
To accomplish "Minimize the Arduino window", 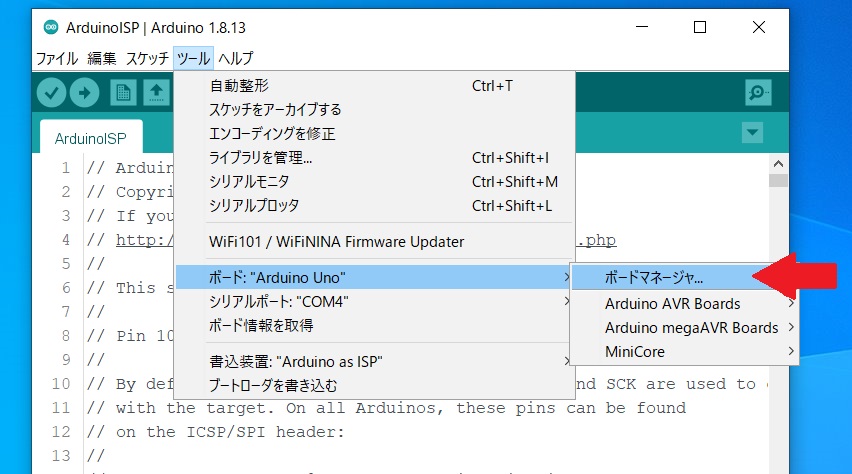I will coord(642,27).
